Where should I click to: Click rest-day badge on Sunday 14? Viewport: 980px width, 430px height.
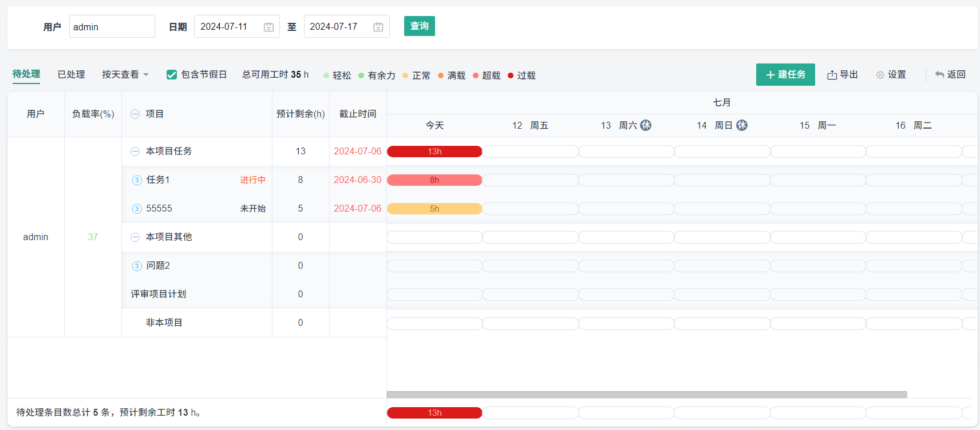coord(742,125)
